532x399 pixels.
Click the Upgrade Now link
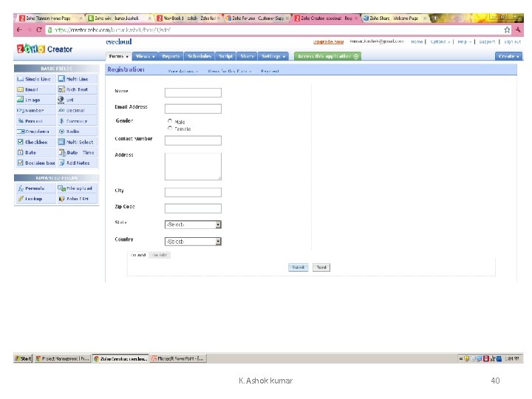point(328,41)
